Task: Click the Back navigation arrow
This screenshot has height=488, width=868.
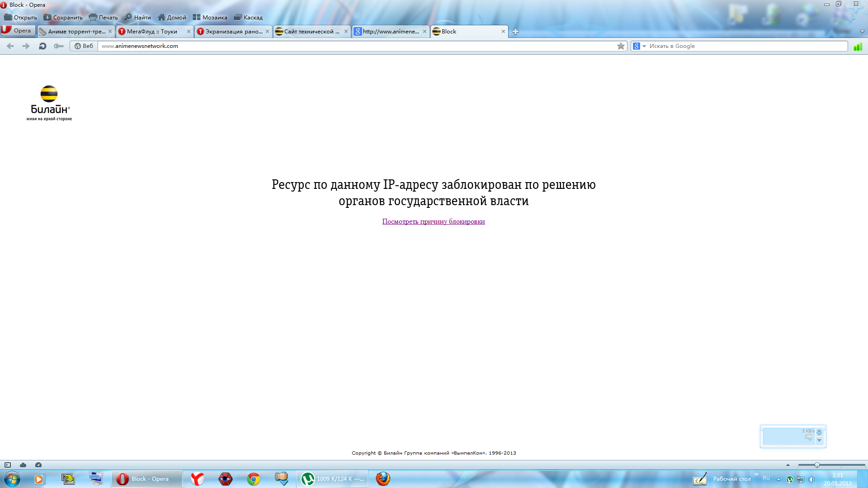Action: pyautogui.click(x=10, y=46)
